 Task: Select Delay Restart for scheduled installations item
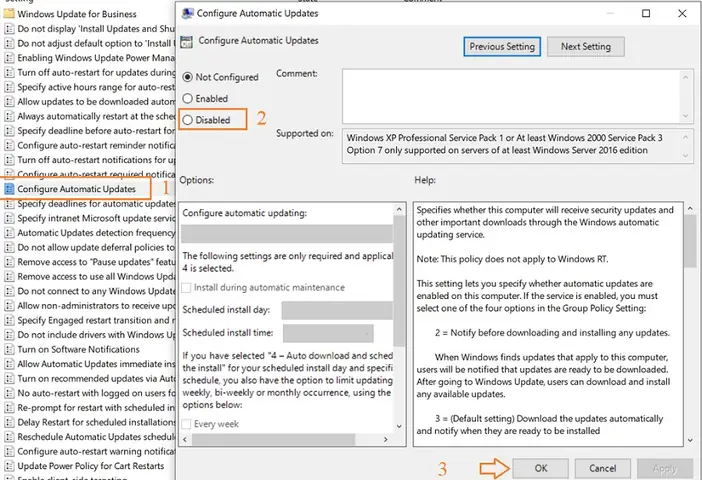[96, 422]
